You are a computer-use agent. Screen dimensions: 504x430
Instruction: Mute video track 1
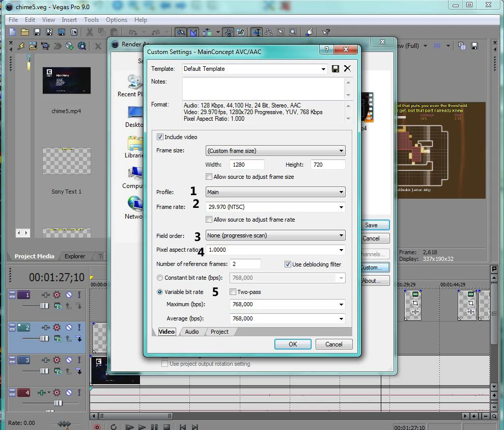tap(69, 295)
